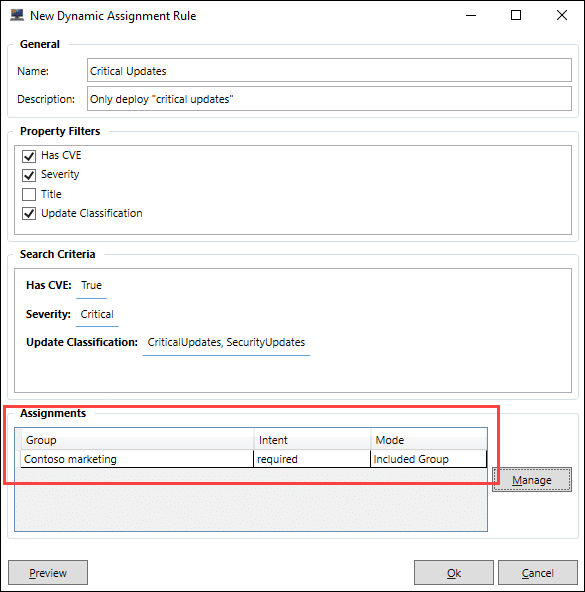Image resolution: width=585 pixels, height=592 pixels.
Task: Click the required intent cell
Action: pos(312,459)
